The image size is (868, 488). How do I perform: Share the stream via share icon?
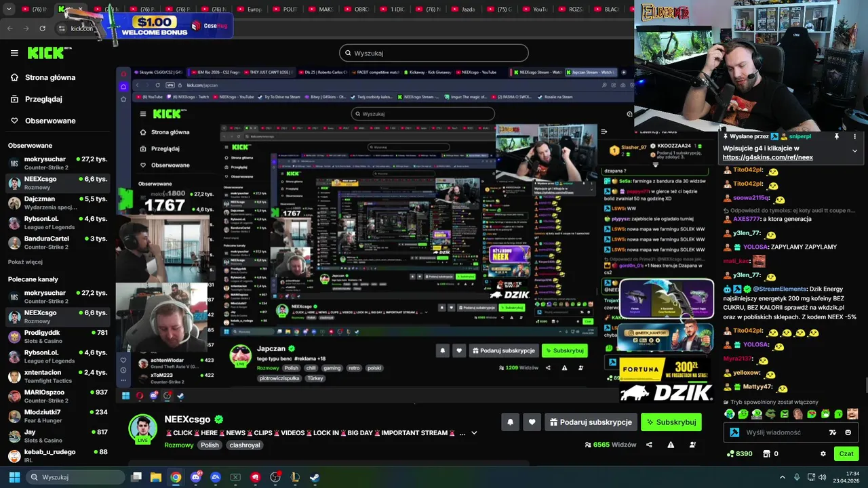point(649,445)
